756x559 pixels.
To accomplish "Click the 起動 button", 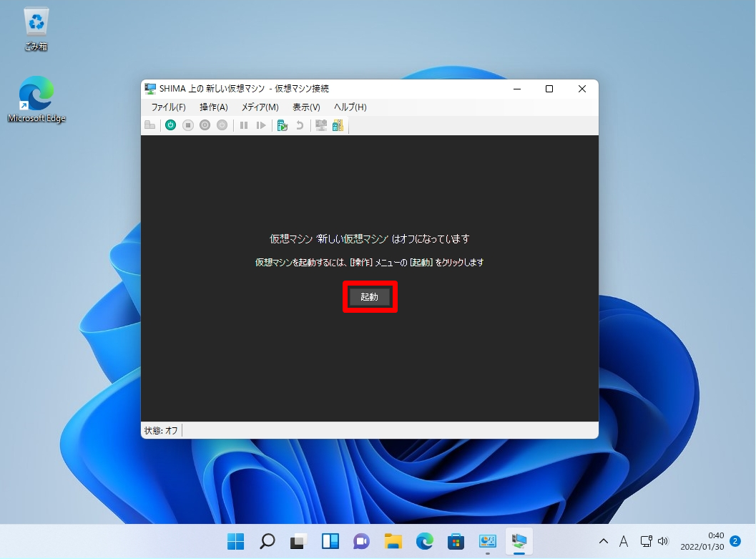I will [x=369, y=296].
